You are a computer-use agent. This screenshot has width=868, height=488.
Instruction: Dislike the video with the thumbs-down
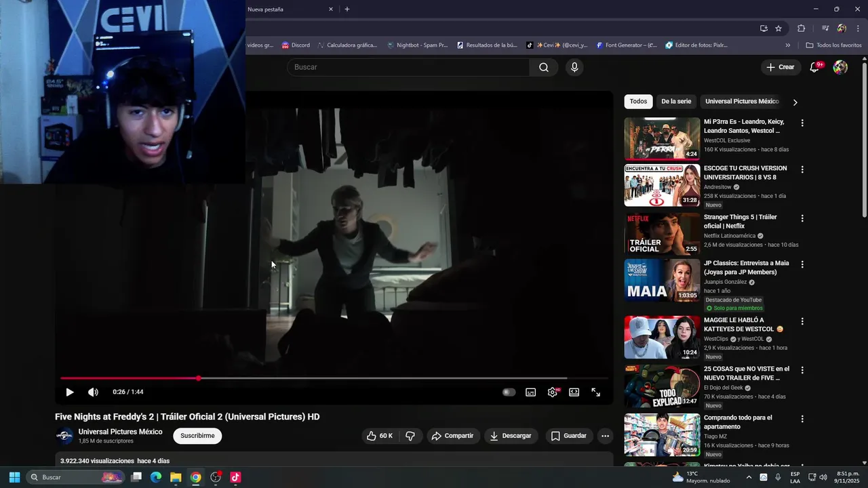(410, 436)
